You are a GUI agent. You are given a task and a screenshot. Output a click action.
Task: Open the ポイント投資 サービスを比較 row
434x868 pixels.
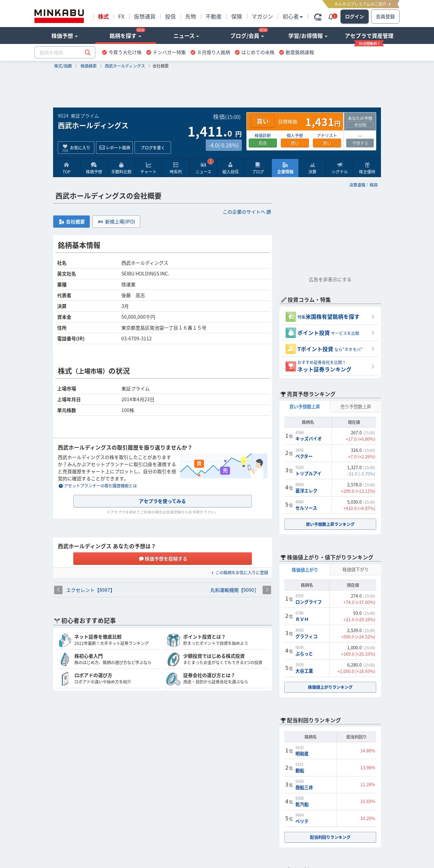(x=330, y=333)
